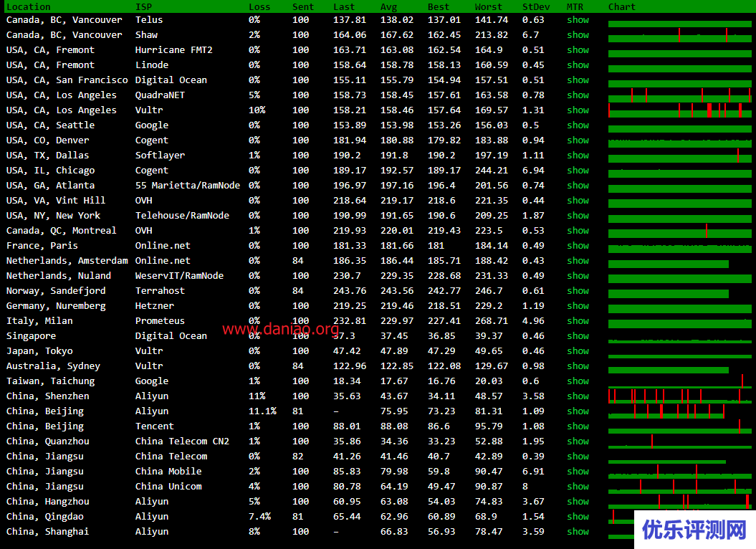Click the ISP column header
The height and width of the screenshot is (549, 756).
click(x=143, y=6)
